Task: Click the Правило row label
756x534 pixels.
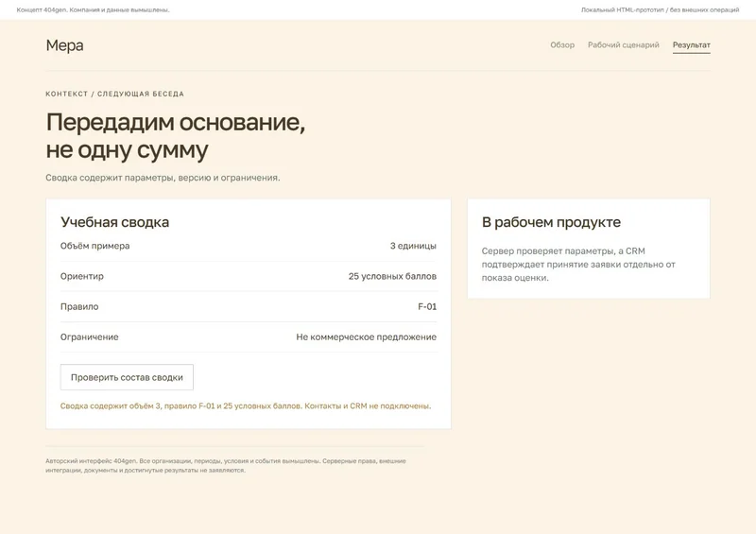Action: click(79, 307)
